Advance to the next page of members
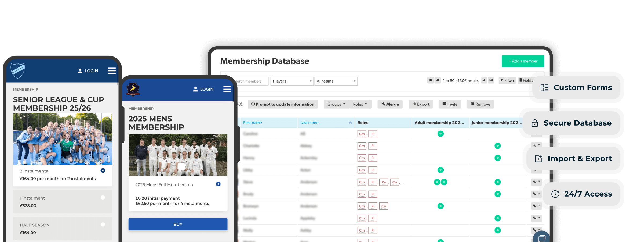 (x=484, y=80)
